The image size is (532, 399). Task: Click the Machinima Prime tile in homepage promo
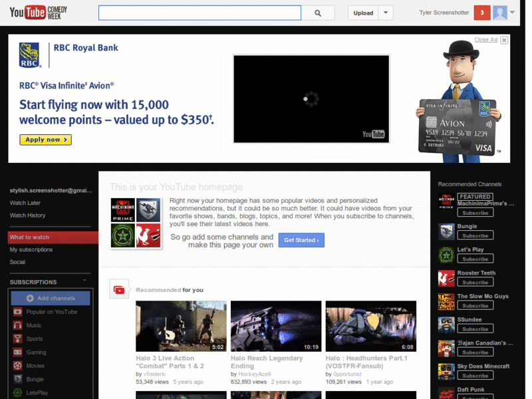point(123,210)
